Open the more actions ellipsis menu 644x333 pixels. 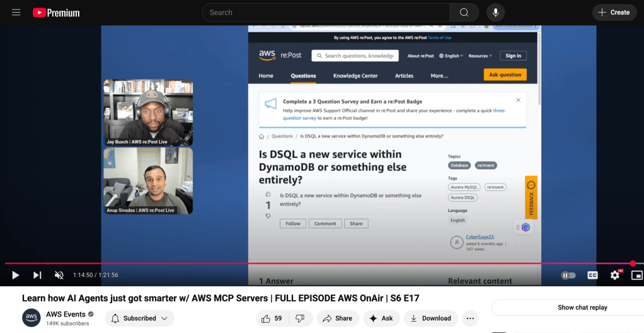click(469, 318)
